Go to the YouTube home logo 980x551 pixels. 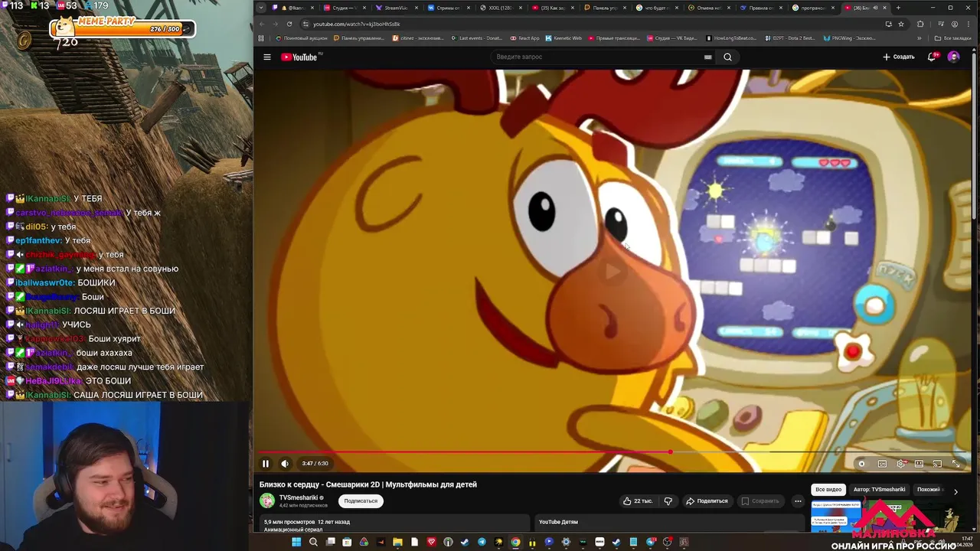pos(299,57)
